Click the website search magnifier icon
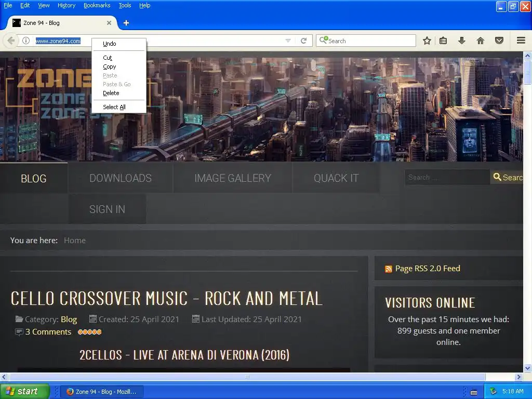Image resolution: width=532 pixels, height=399 pixels. click(497, 177)
